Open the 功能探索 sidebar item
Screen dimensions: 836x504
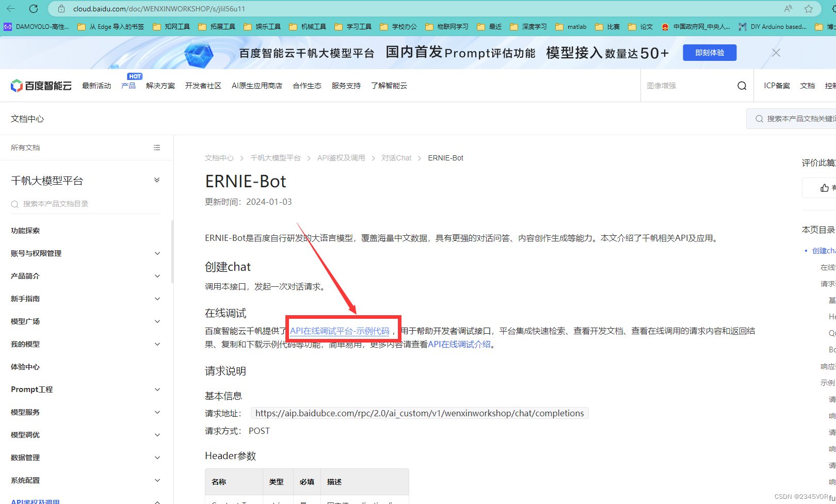tap(25, 231)
